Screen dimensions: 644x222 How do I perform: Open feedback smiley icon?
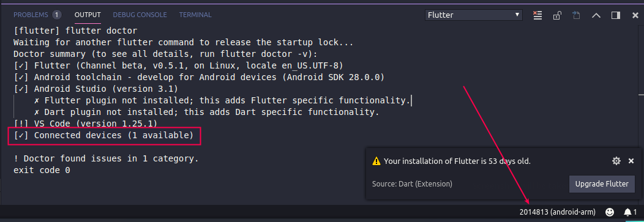pyautogui.click(x=610, y=212)
